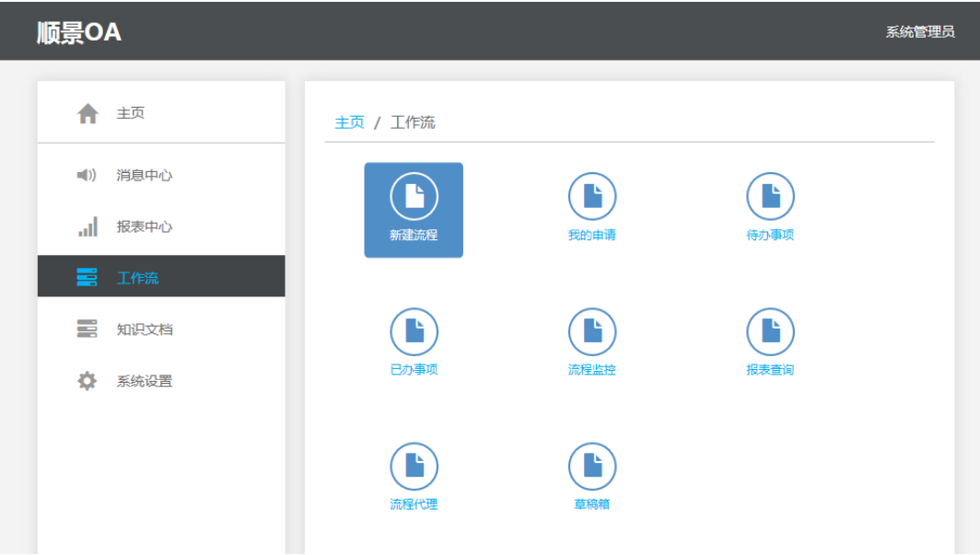
Task: Open the 草稿箱 drafts icon
Action: click(591, 467)
